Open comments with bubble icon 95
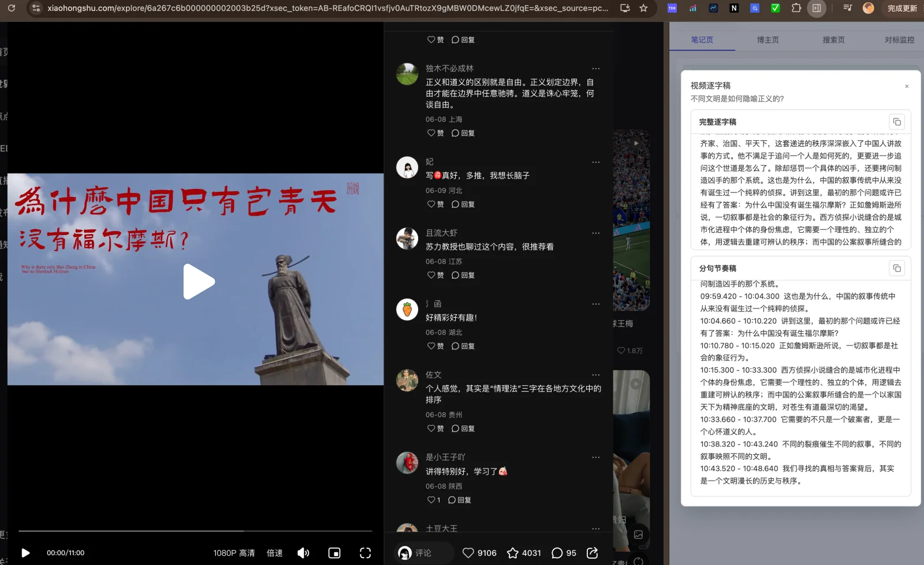The image size is (924, 565). coord(564,553)
